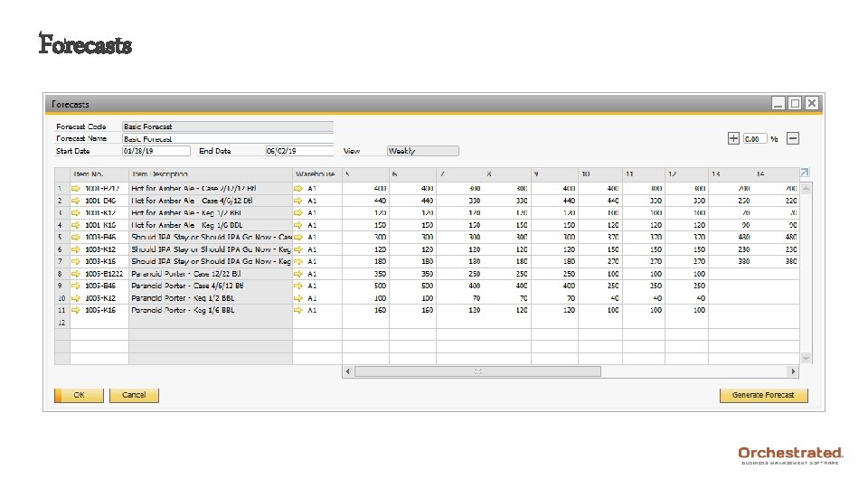Click the vertical scrollbar up arrow
868x488 pixels.
click(806, 189)
